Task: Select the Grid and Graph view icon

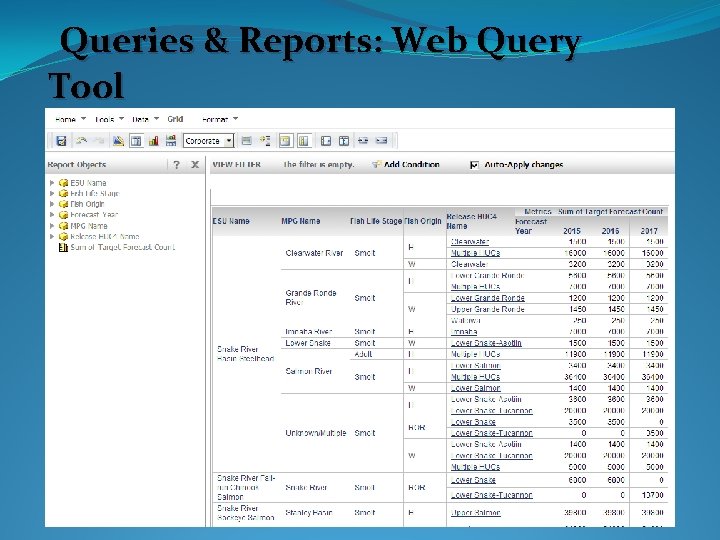Action: point(171,141)
